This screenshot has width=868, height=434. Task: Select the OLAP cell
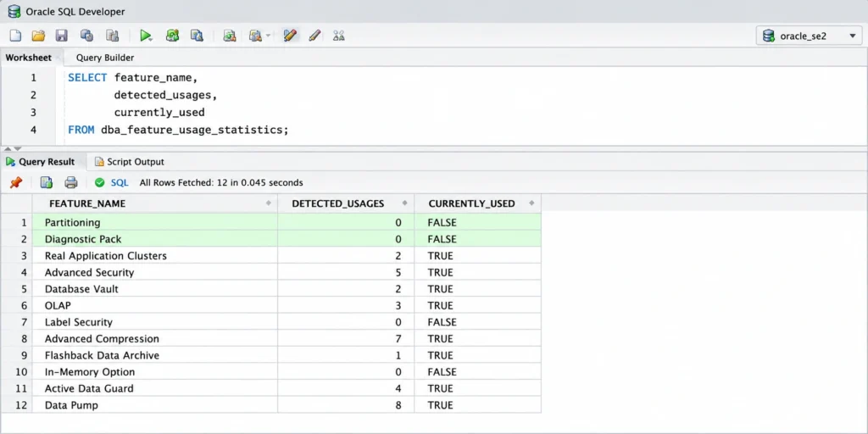point(155,305)
